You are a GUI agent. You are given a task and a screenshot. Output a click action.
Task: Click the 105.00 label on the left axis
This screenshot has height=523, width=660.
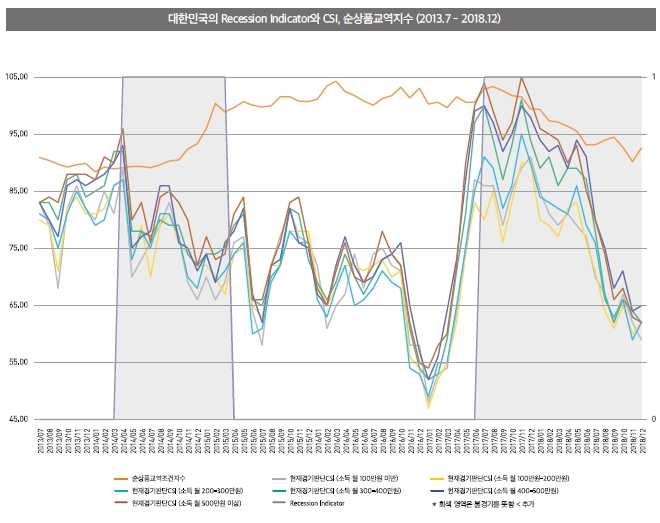tap(17, 76)
